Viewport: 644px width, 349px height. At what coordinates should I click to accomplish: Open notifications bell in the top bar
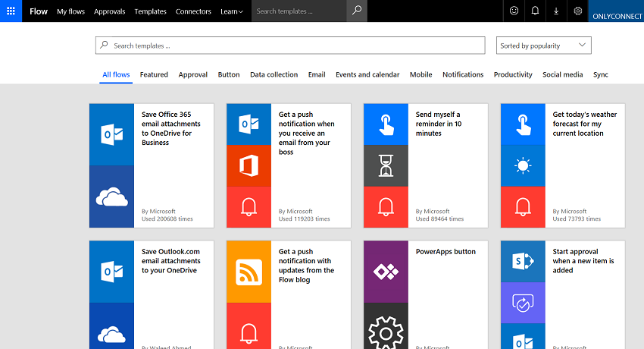tap(535, 11)
